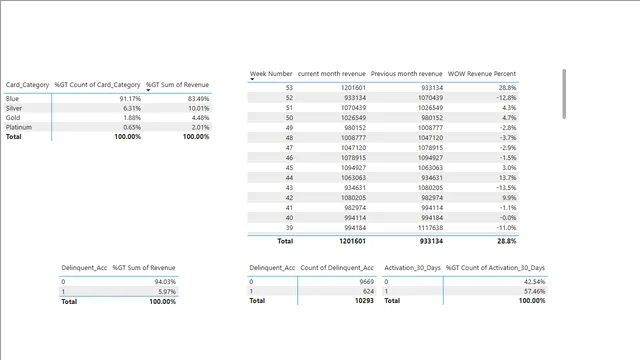Screen dimensions: 640x360
Task: Click the 94.03% delinquent revenue value
Action: [x=165, y=282]
